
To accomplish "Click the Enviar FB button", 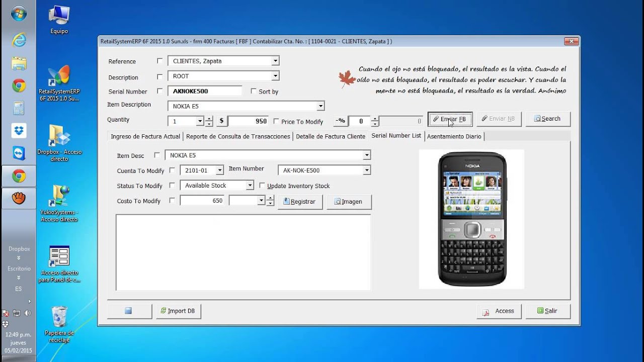I will point(450,119).
